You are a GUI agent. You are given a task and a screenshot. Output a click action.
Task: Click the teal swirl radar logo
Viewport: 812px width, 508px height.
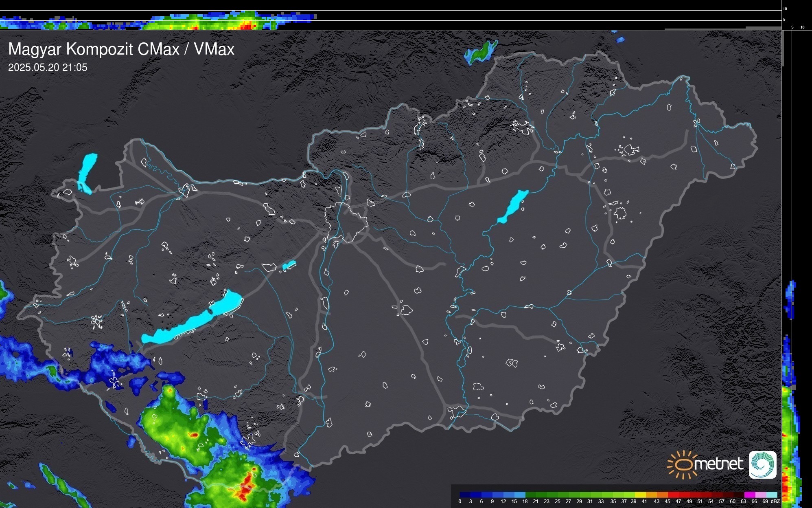click(x=762, y=464)
